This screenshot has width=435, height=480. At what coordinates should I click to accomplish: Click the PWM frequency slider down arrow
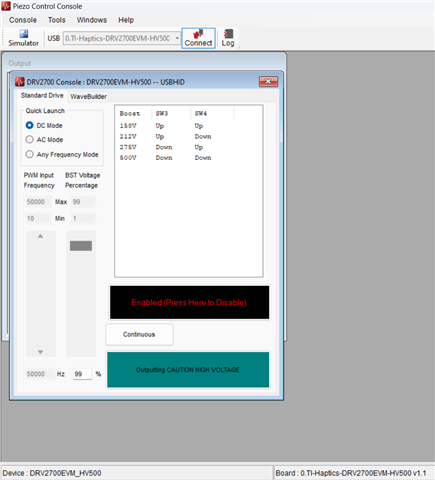tap(40, 352)
